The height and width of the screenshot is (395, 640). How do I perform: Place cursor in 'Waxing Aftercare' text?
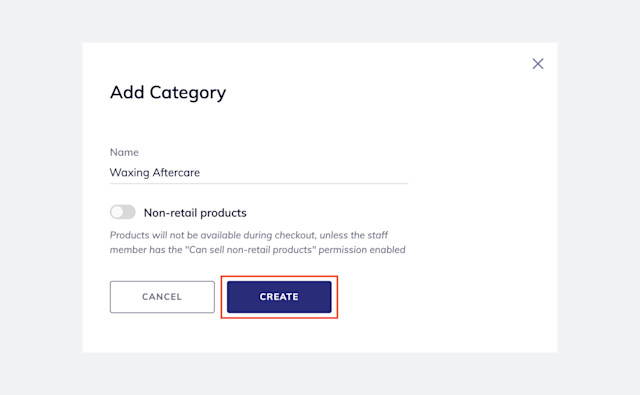tap(155, 173)
